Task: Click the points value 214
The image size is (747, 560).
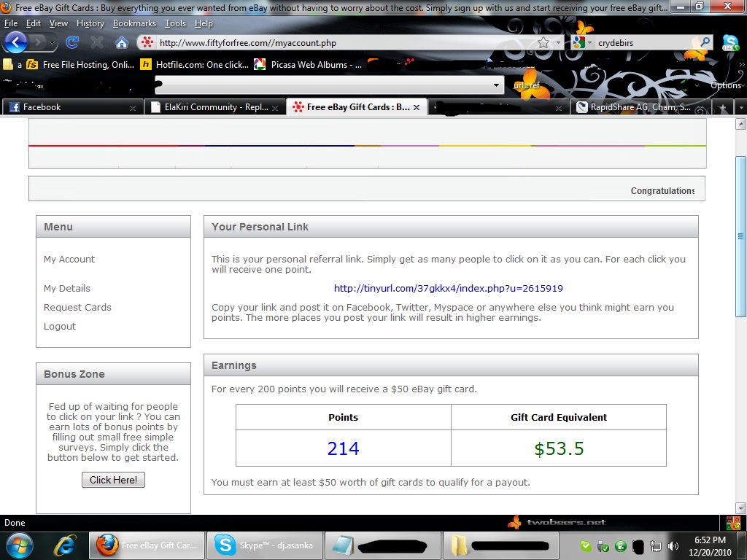Action: click(x=343, y=448)
